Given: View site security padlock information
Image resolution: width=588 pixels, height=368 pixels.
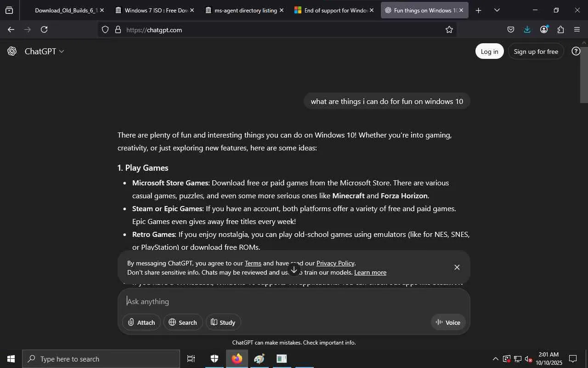Looking at the screenshot, I should [x=118, y=29].
